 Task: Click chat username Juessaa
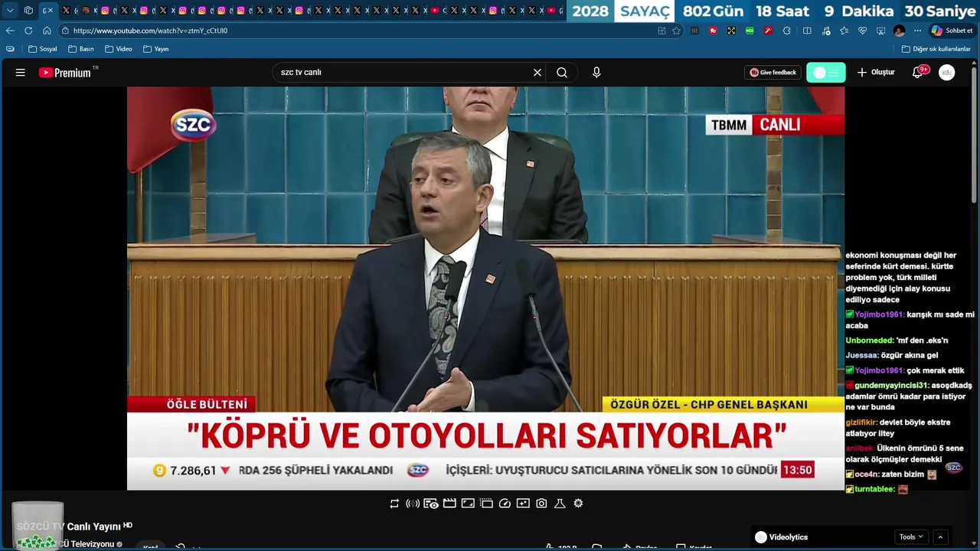tap(861, 356)
